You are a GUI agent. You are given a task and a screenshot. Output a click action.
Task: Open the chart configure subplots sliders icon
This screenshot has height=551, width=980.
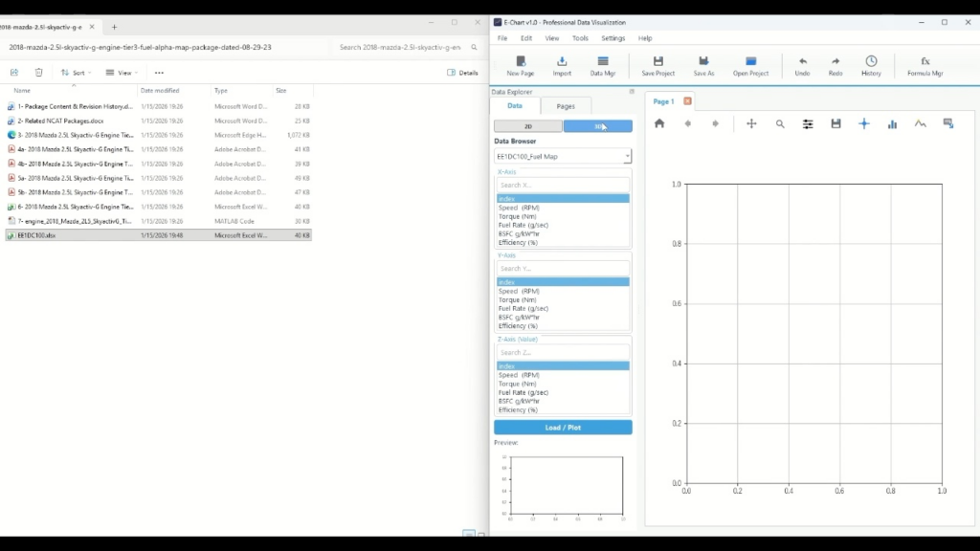click(x=808, y=123)
